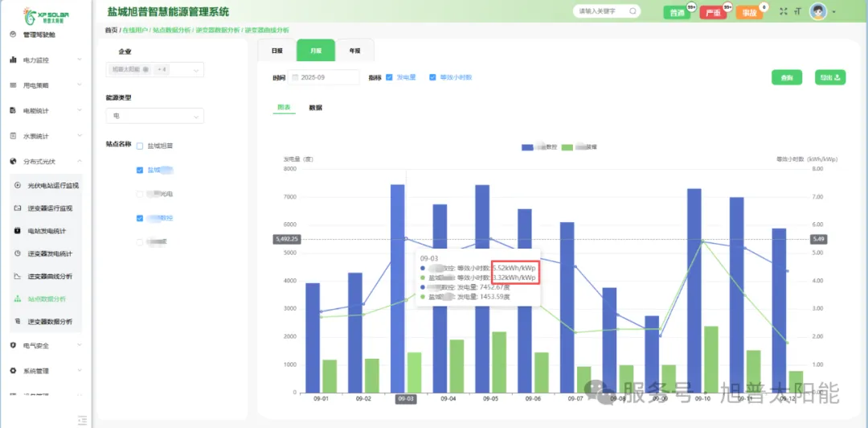Open the 企业 company selection dropdown
868x428 pixels.
(x=154, y=70)
